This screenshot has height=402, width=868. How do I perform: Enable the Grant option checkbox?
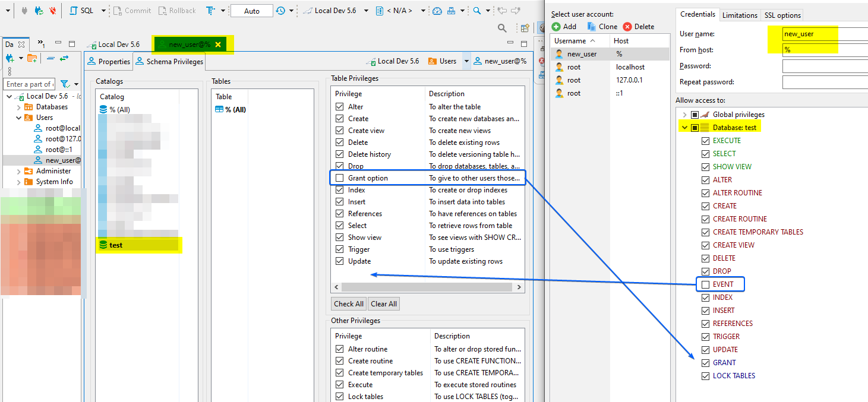(x=340, y=178)
